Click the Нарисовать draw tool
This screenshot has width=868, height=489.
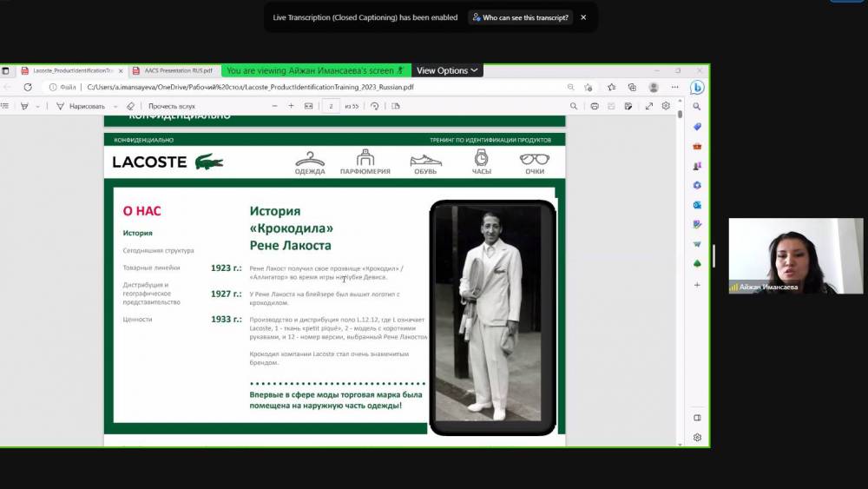(80, 106)
